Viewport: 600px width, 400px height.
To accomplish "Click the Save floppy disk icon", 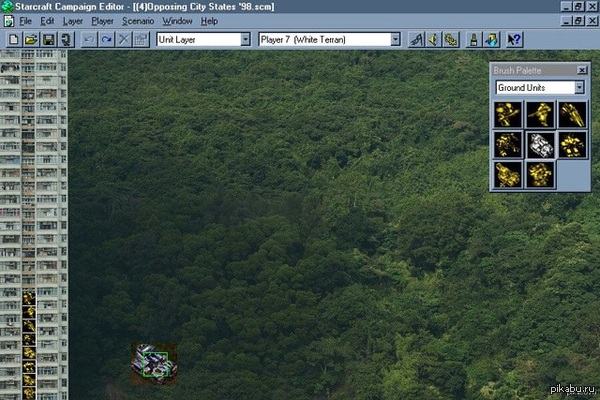I will 48,39.
